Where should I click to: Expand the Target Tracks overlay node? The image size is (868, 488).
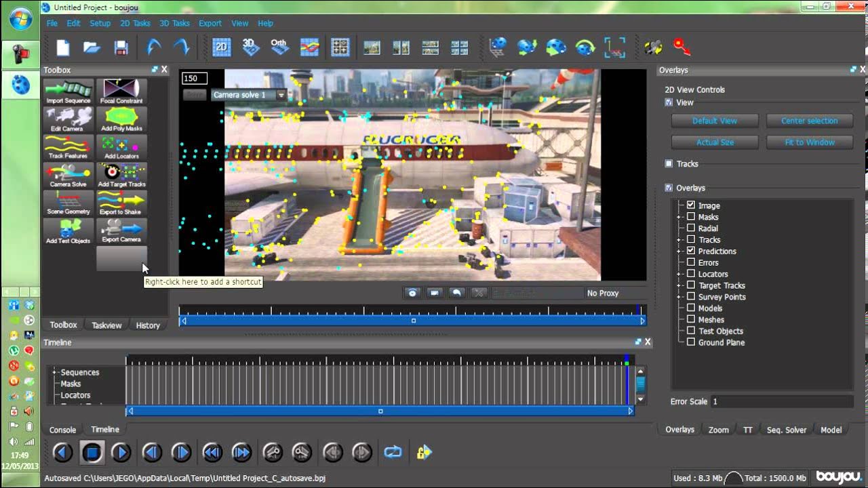click(x=679, y=285)
